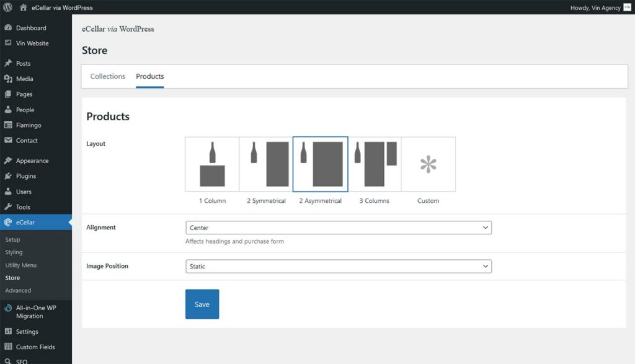
Task: Open the Image Position dropdown
Action: (339, 266)
